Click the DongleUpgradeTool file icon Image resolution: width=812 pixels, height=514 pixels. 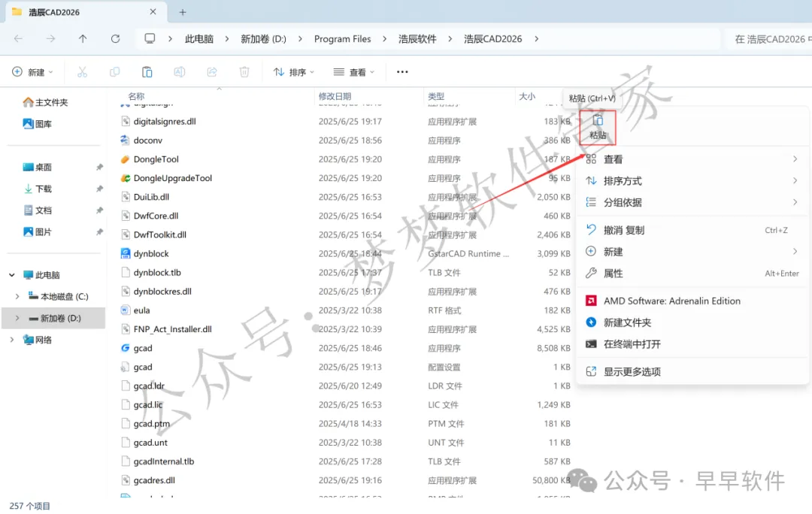click(x=126, y=178)
